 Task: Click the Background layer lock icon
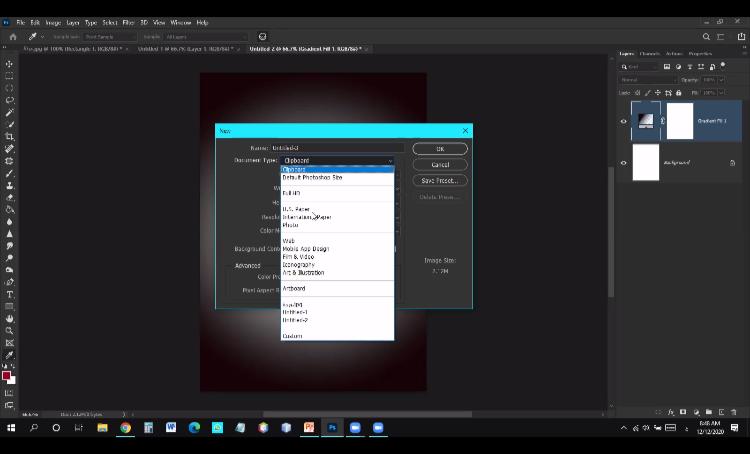coord(732,162)
